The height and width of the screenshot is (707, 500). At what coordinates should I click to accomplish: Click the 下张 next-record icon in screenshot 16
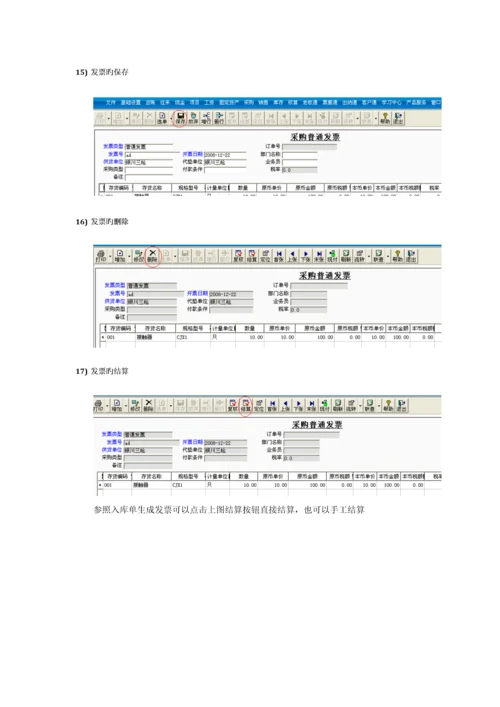(305, 256)
